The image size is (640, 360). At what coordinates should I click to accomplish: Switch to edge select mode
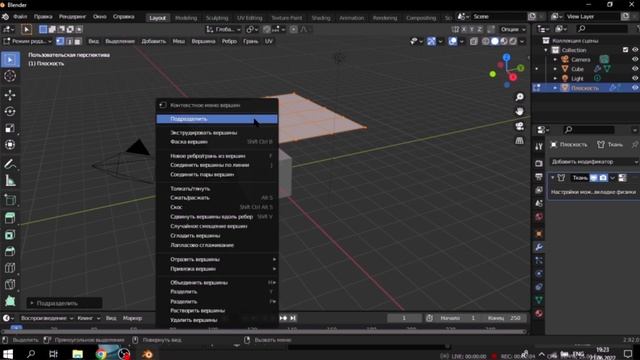pos(69,41)
